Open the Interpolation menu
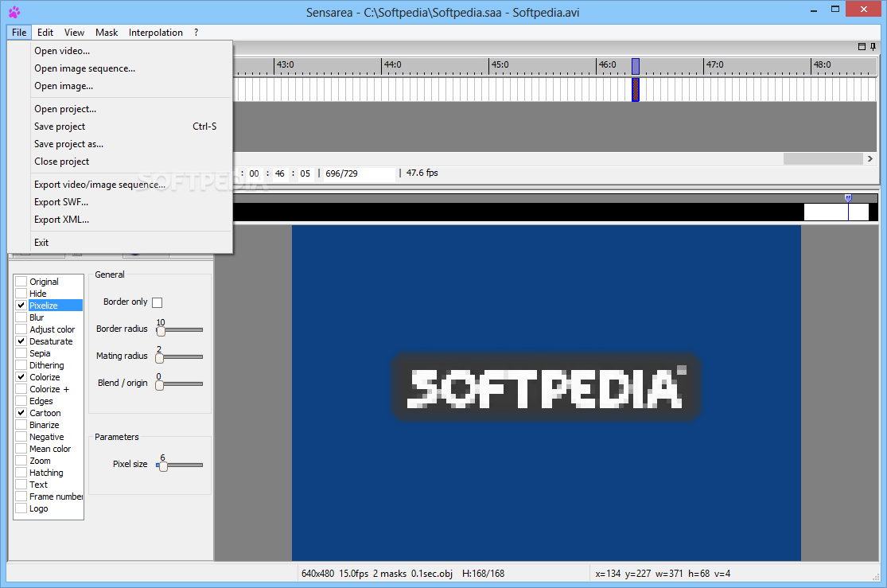The height and width of the screenshot is (588, 887). point(156,33)
